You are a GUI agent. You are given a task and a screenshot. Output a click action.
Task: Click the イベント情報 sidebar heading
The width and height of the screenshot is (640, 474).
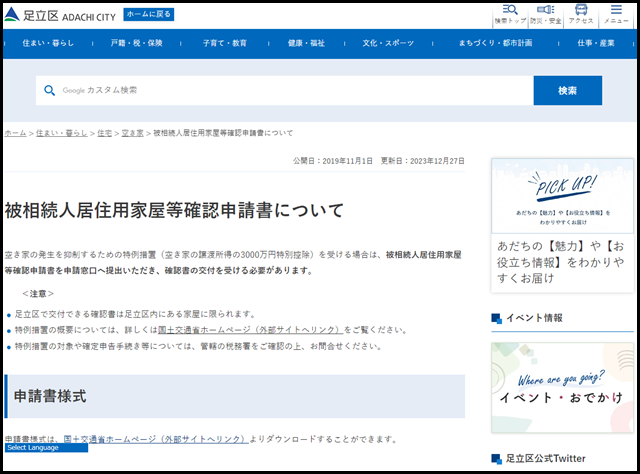tap(534, 318)
